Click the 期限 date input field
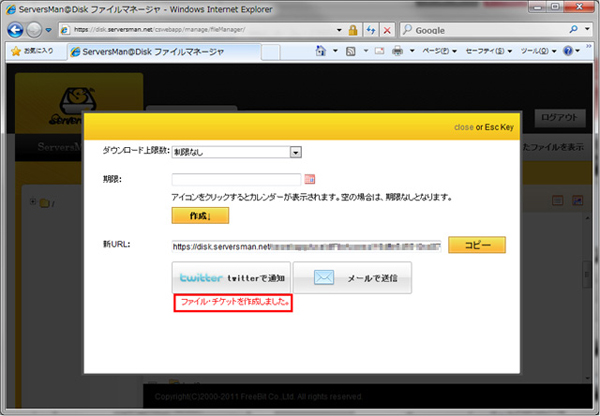The width and height of the screenshot is (600, 416). point(236,179)
